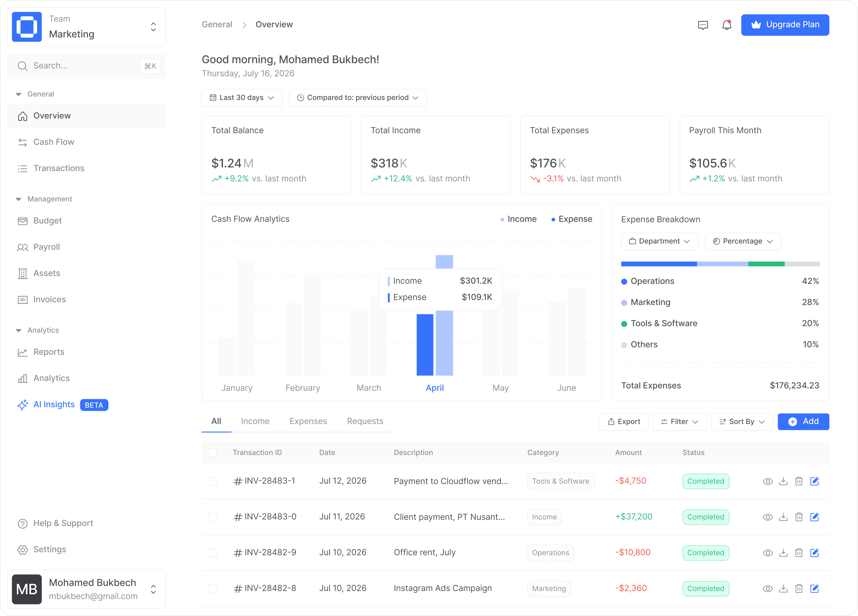
Task: Download the INV-28482-8 invoice
Action: (x=783, y=588)
